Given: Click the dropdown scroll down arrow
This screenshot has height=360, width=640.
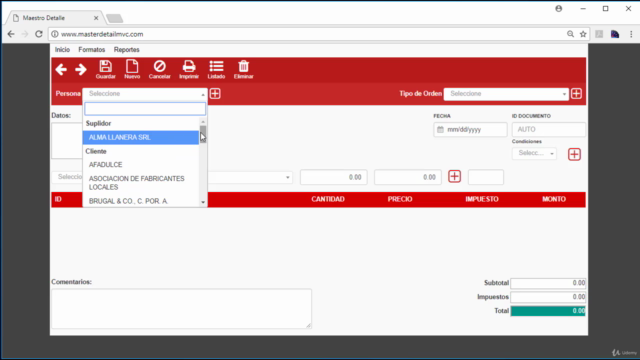Looking at the screenshot, I should pos(203,202).
